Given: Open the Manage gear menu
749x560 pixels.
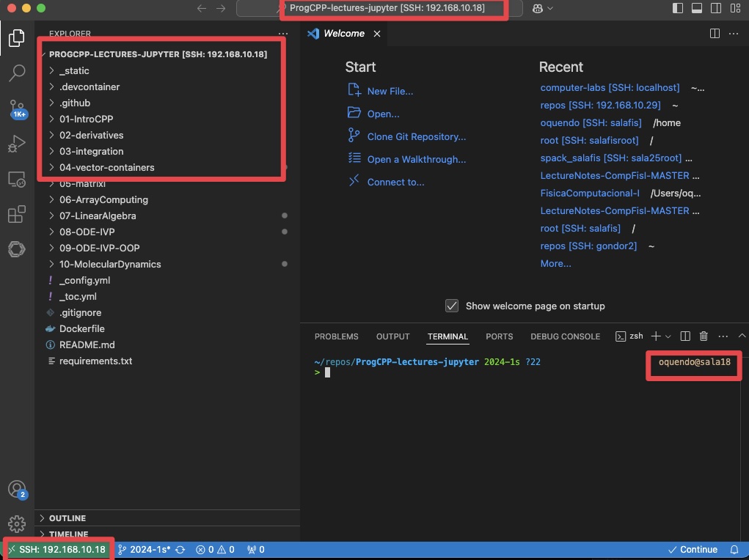Looking at the screenshot, I should click(x=17, y=523).
